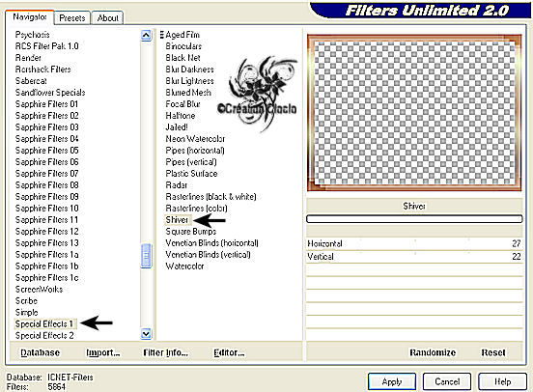
Task: Select Sapphire Filters 03 category
Action: click(47, 127)
